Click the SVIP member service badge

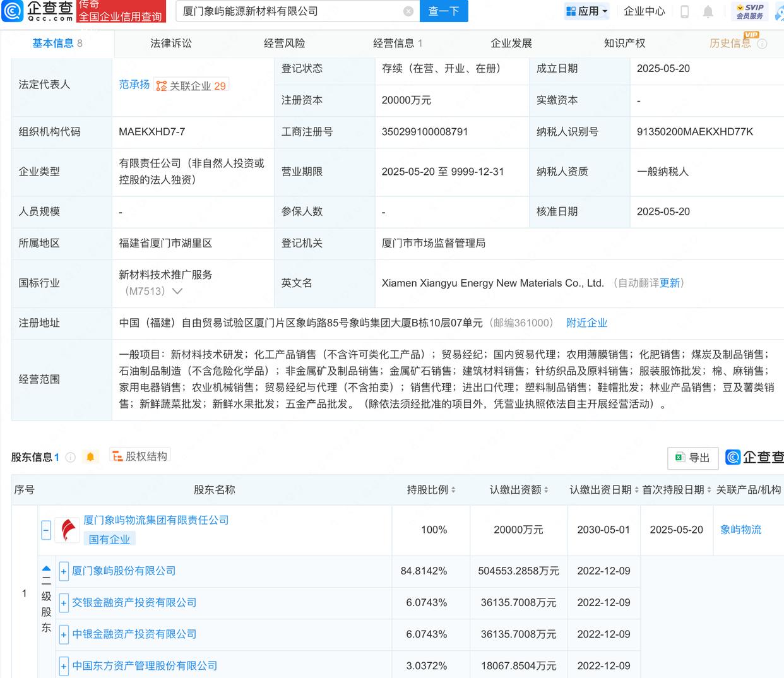click(749, 11)
